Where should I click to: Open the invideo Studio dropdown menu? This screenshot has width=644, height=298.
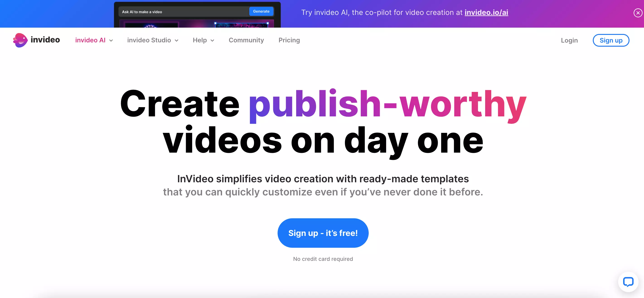point(152,40)
